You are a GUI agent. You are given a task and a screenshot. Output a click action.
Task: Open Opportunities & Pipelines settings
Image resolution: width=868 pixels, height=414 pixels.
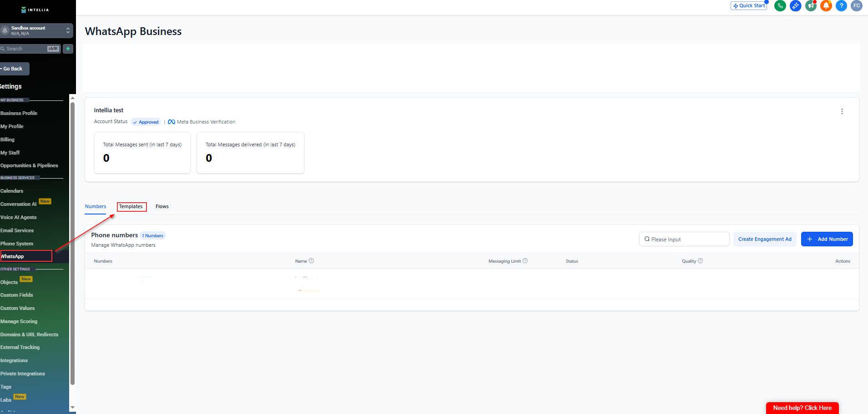click(x=30, y=165)
